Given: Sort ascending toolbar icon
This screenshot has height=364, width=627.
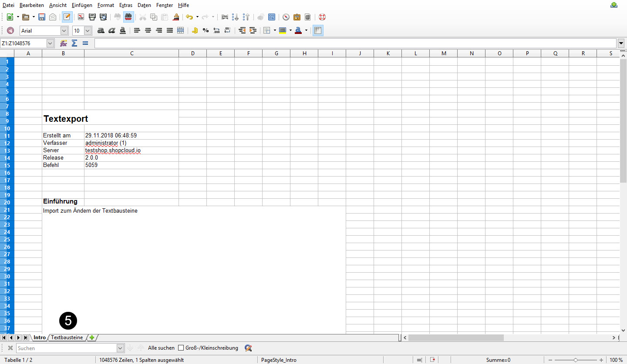Looking at the screenshot, I should point(236,17).
